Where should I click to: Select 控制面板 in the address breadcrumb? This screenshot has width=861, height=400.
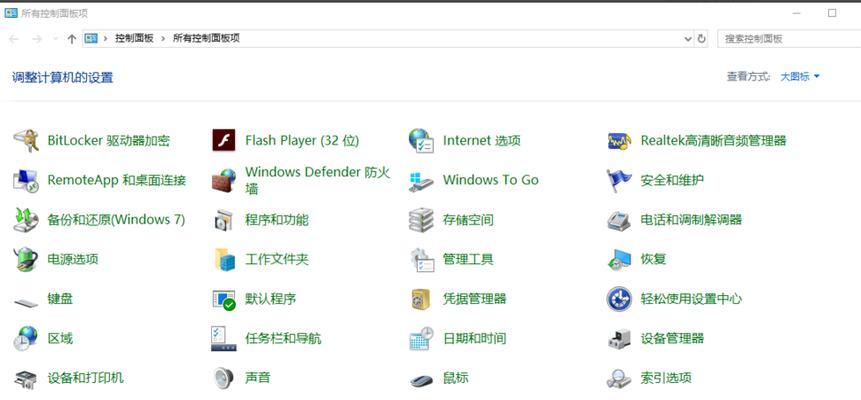point(134,38)
